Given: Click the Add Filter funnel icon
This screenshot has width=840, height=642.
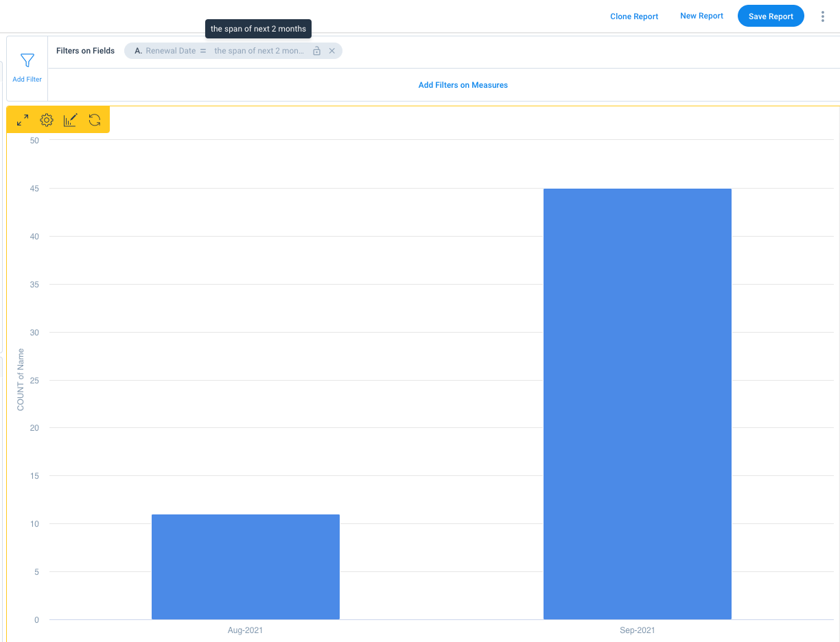Looking at the screenshot, I should pyautogui.click(x=27, y=60).
